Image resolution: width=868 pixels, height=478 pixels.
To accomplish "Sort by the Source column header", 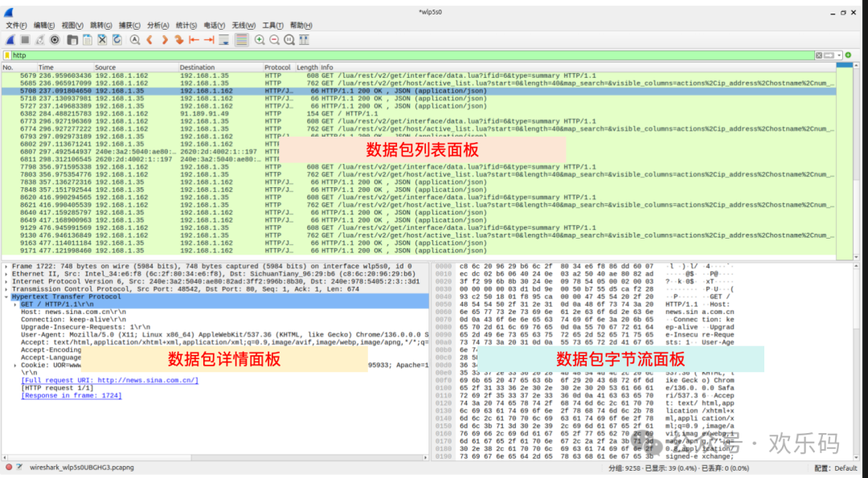I will point(135,67).
